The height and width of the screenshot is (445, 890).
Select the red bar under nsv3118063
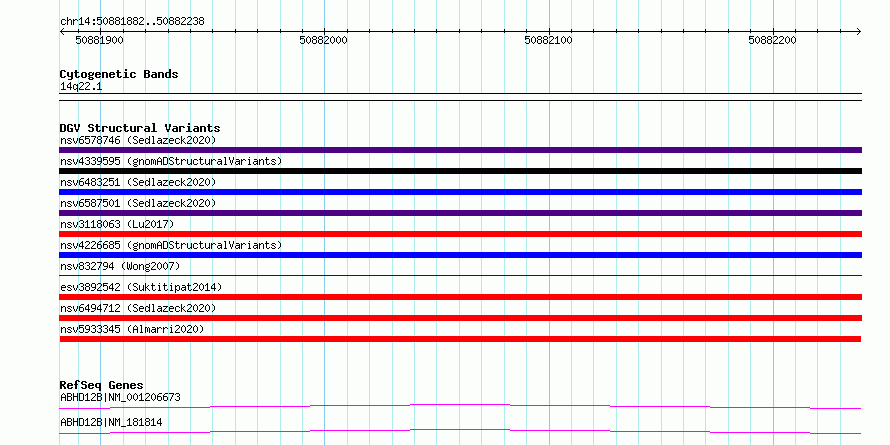[460, 234]
